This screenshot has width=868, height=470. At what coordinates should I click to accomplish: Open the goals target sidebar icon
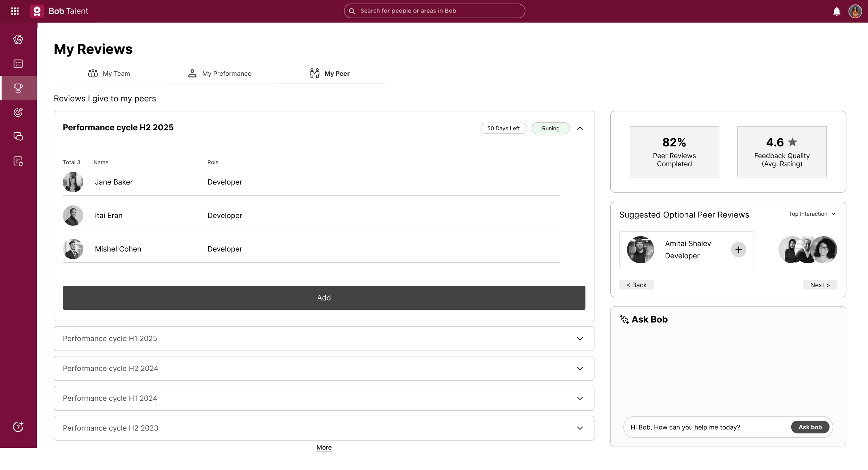click(18, 112)
